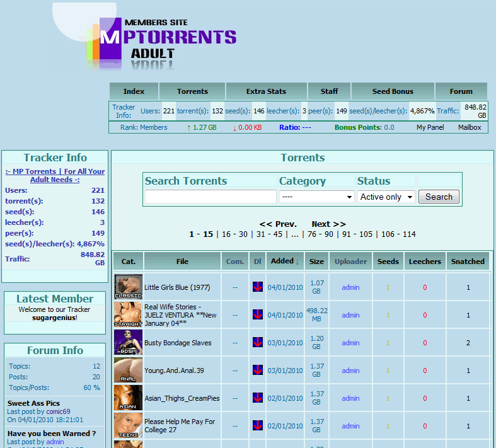Viewport: 496px width, 448px height.
Task: Click into the Search Torrents text field
Action: [211, 197]
